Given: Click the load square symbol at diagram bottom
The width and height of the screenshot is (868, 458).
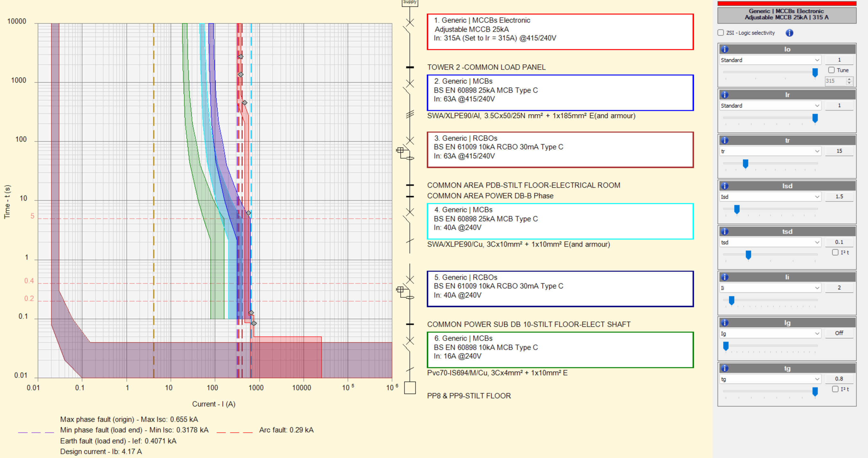Looking at the screenshot, I should [410, 388].
